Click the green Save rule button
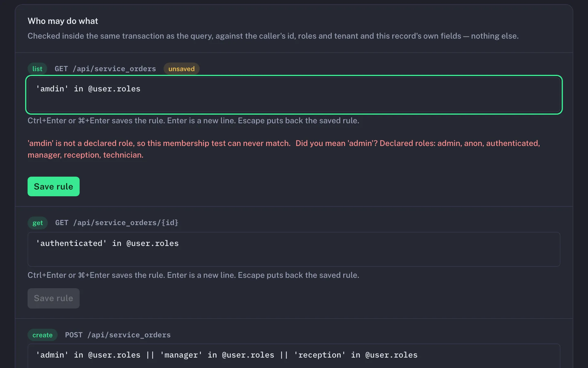 54,186
